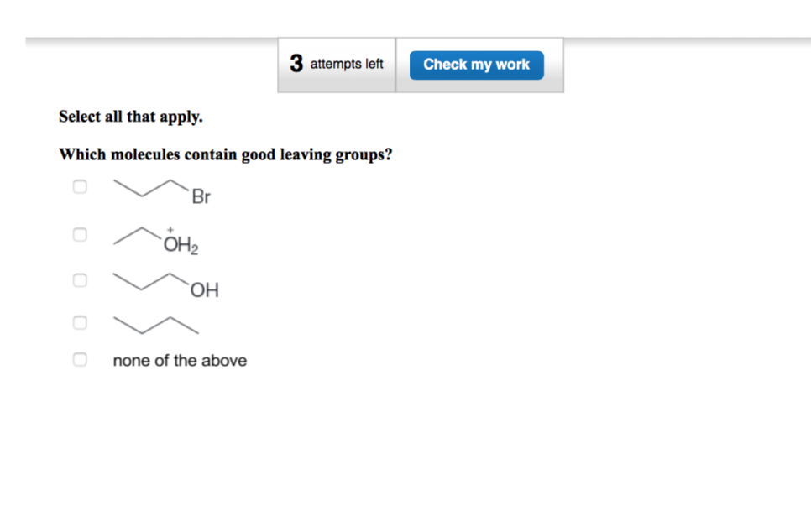Check the checkbox next to the bromide molecule
Viewport: 811px width, 532px height.
coord(80,186)
